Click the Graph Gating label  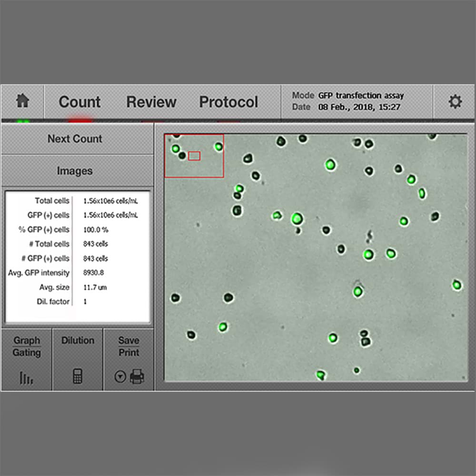tap(27, 347)
